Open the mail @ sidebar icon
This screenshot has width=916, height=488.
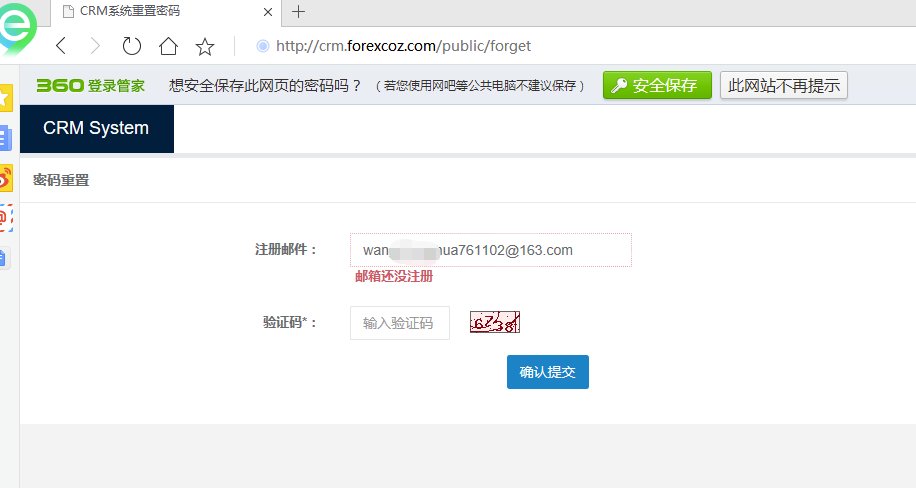(x=6, y=218)
